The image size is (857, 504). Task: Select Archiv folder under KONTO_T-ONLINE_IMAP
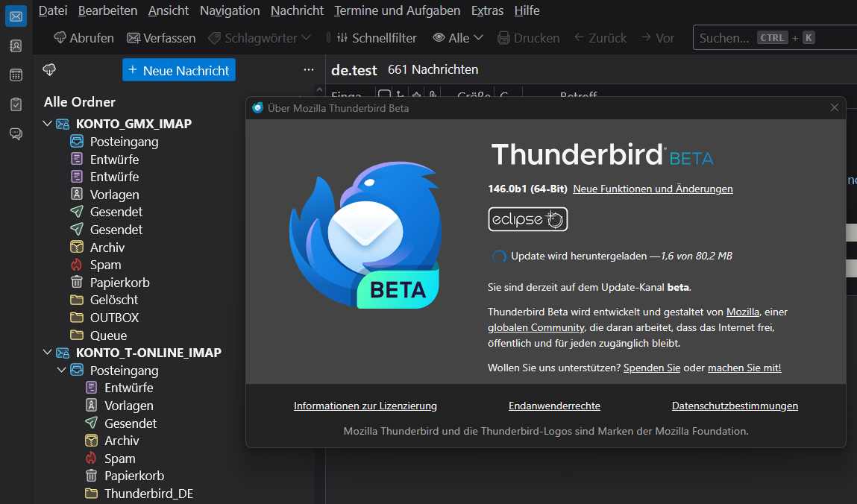point(122,441)
